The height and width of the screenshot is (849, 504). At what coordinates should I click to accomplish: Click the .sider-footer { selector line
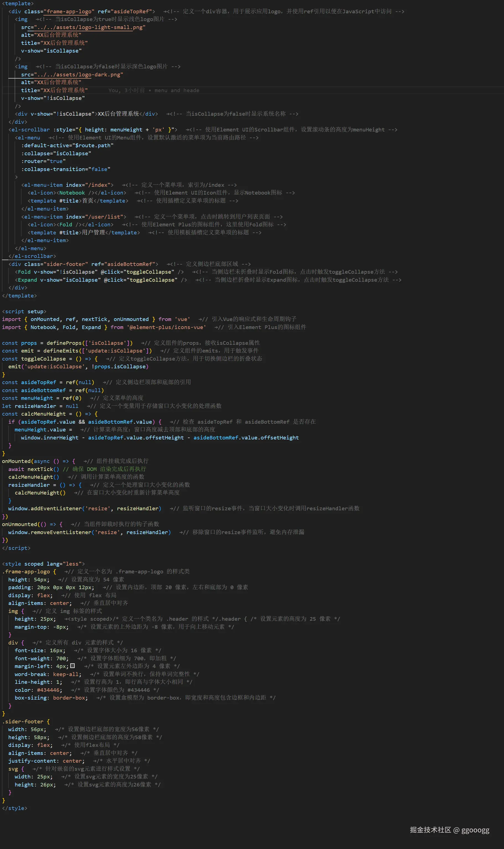26,722
